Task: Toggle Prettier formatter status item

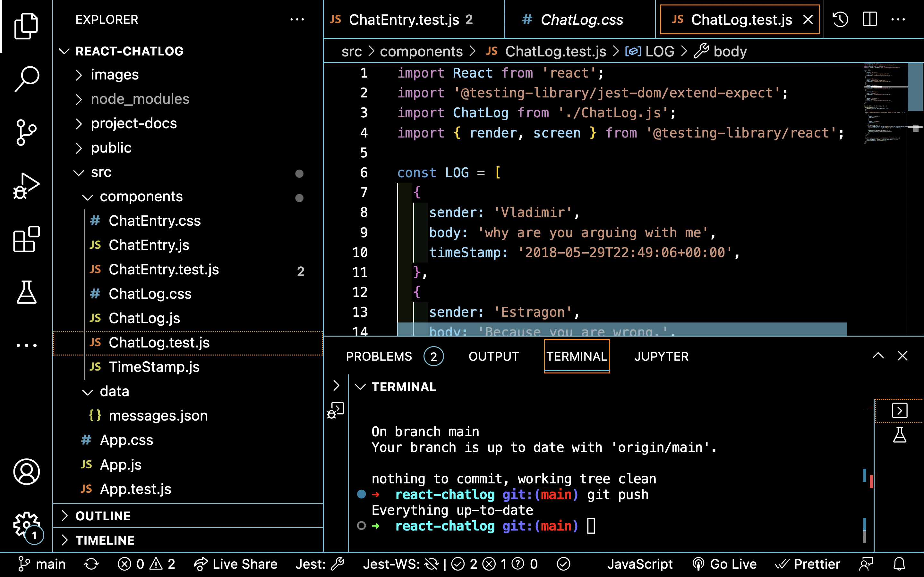Action: tap(808, 564)
